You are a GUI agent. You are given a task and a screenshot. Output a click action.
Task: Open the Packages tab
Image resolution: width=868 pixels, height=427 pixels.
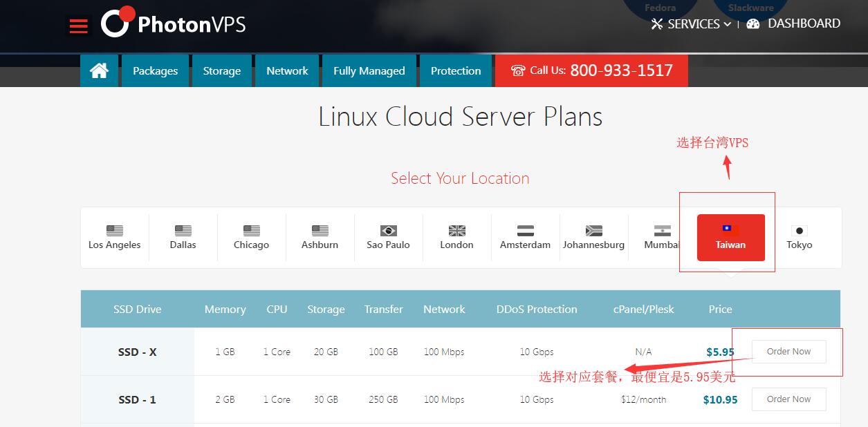click(x=155, y=70)
